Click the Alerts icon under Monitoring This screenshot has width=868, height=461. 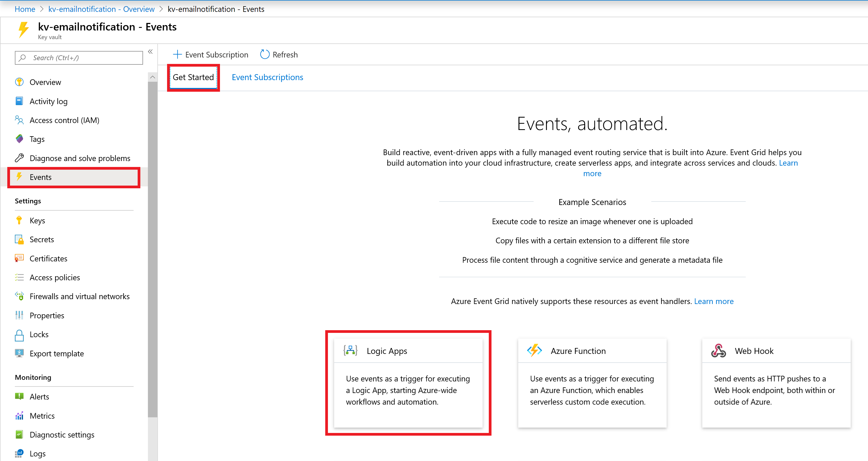(x=20, y=397)
